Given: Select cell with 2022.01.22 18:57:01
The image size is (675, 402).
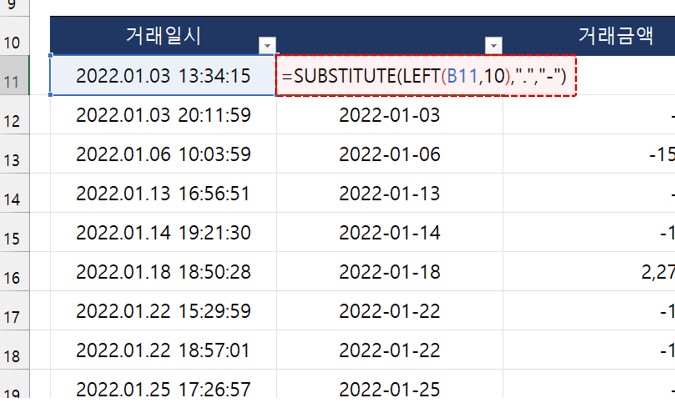Looking at the screenshot, I should point(162,349).
